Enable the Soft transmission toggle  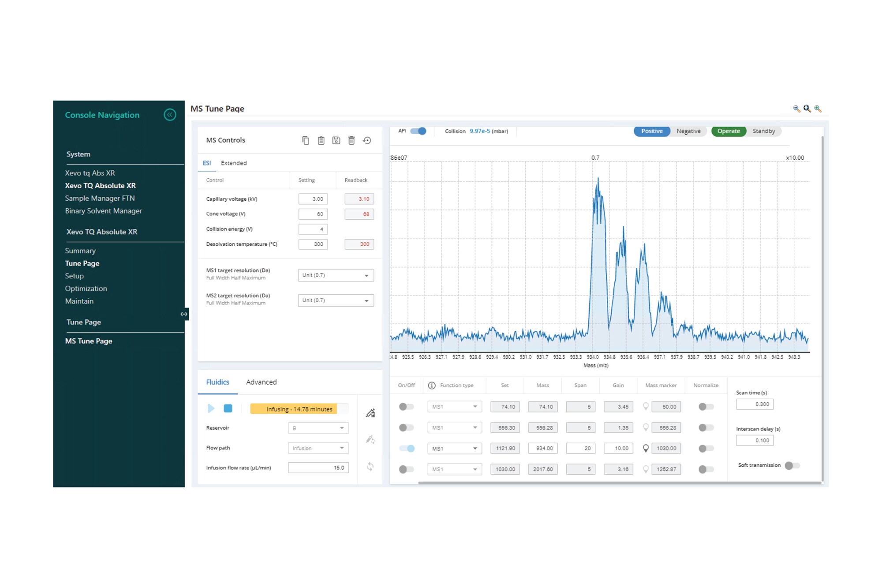coord(792,465)
